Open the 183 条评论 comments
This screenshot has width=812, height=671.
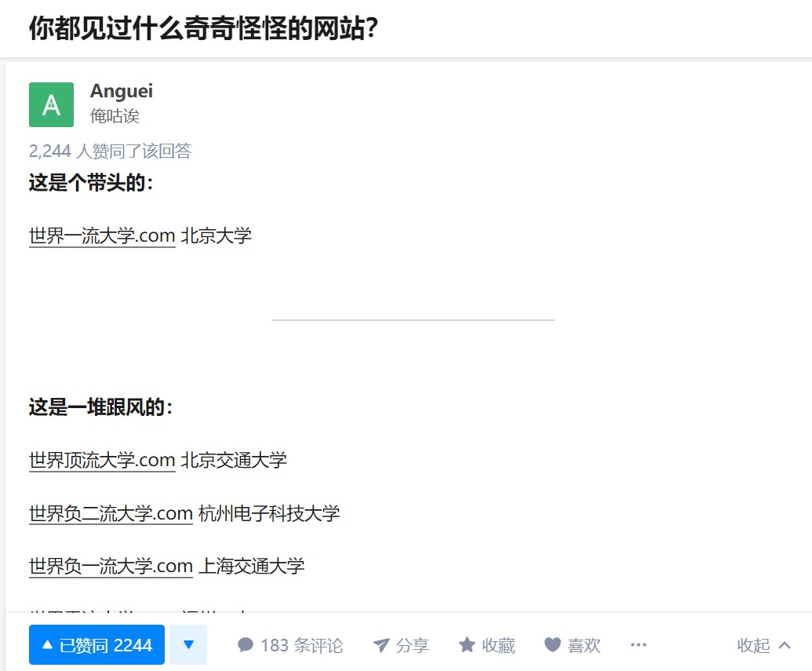(x=290, y=645)
